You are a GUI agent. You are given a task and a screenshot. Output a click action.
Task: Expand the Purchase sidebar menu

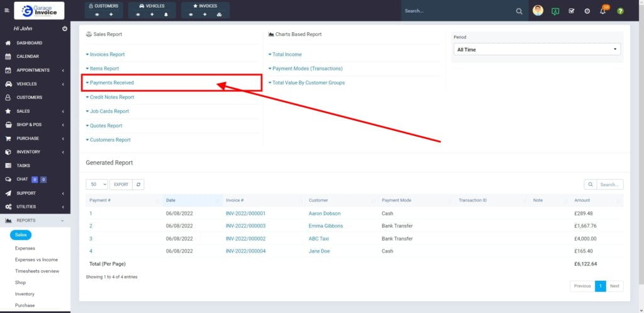pos(35,139)
